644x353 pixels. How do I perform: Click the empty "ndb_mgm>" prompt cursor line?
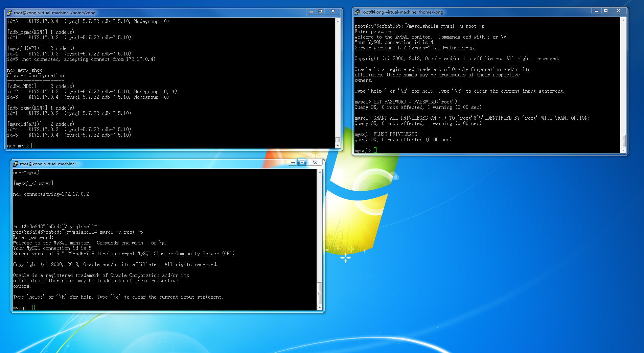(x=21, y=146)
